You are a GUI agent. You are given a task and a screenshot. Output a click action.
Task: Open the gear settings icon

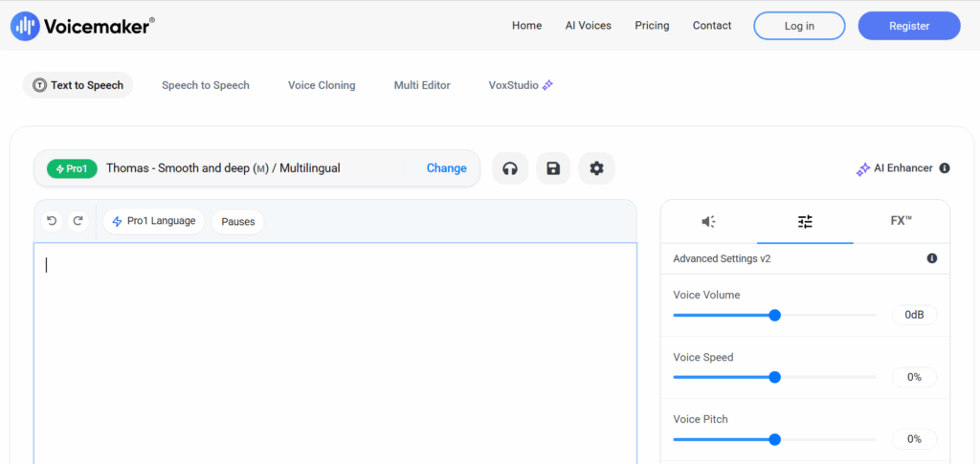tap(596, 168)
